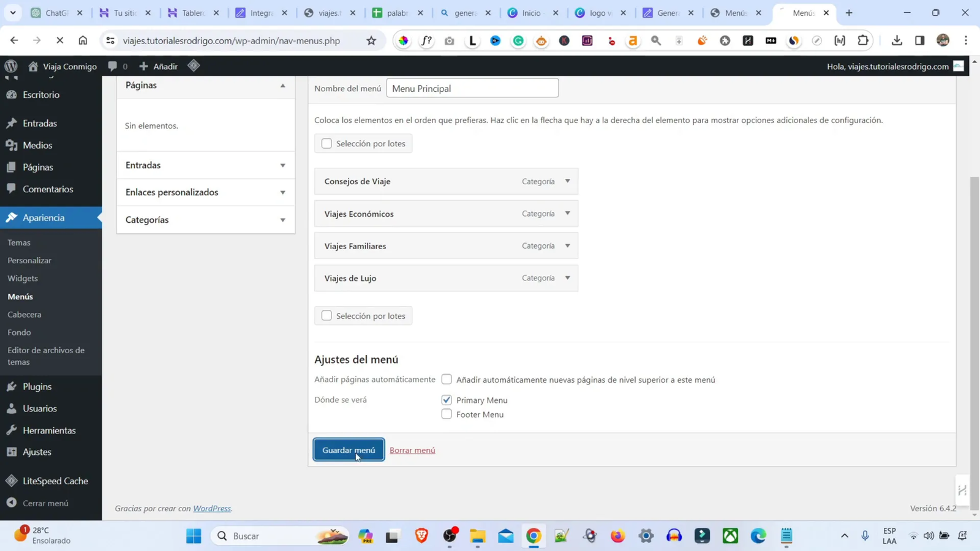Click the Plugins sidebar icon
The height and width of the screenshot is (551, 980).
click(11, 386)
